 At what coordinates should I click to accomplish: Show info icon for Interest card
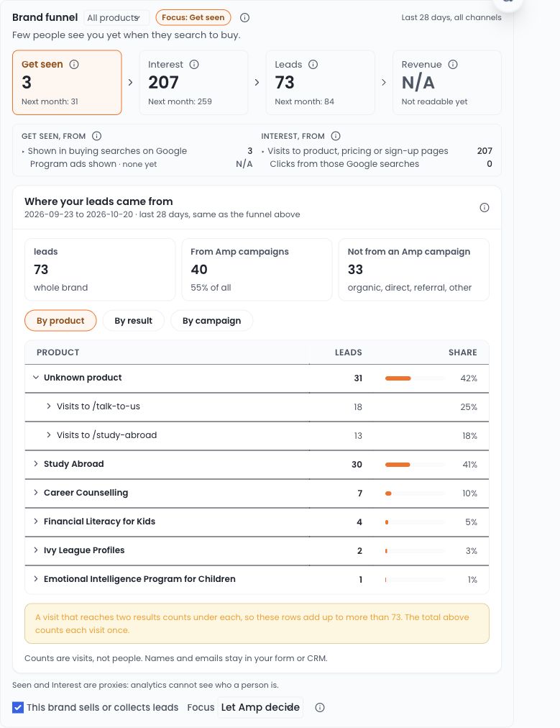point(194,65)
